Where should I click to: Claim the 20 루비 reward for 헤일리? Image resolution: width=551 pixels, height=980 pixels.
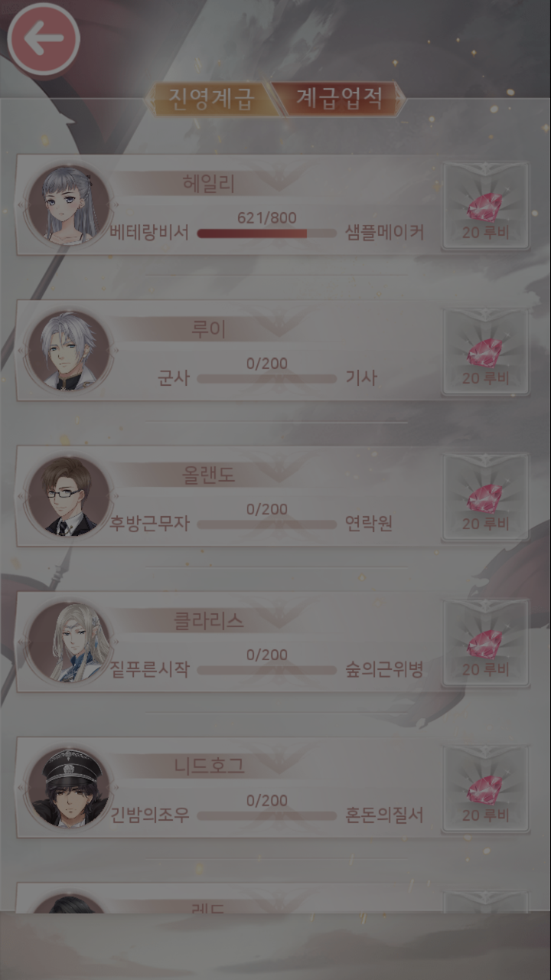coord(485,205)
